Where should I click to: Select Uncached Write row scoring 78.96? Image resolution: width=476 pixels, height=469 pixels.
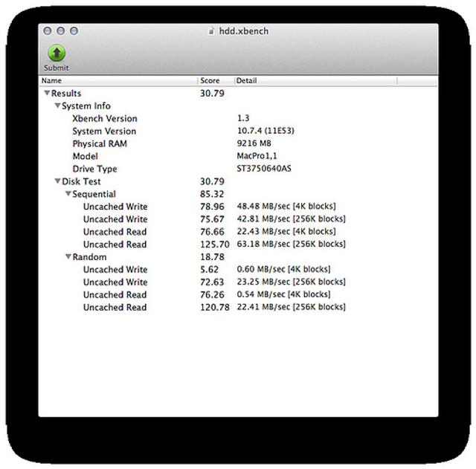click(238, 207)
